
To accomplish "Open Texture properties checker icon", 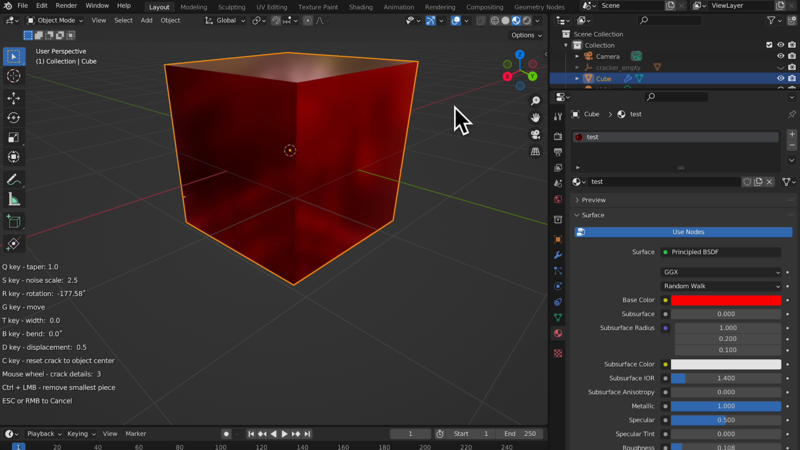I will click(558, 353).
